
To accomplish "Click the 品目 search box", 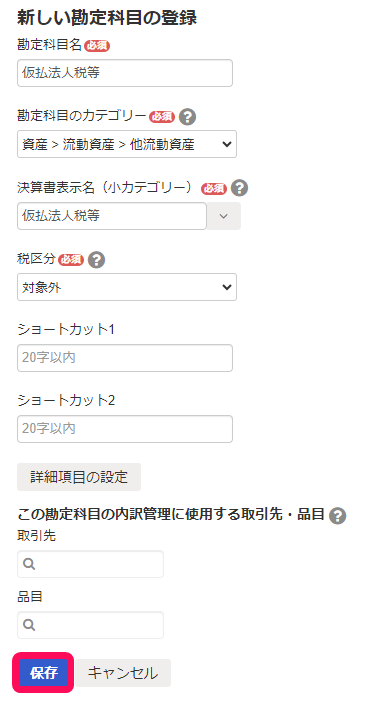I will pyautogui.click(x=90, y=625).
